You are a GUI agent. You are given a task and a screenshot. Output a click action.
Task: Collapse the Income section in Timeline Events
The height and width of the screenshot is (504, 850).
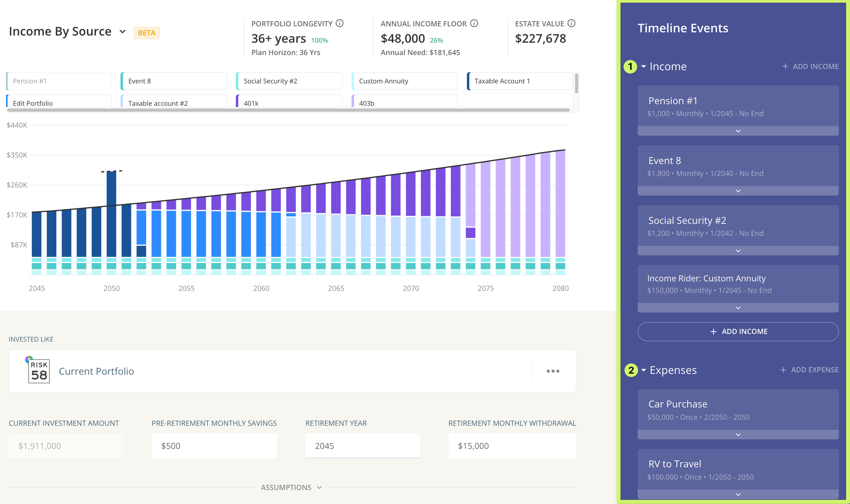(644, 66)
